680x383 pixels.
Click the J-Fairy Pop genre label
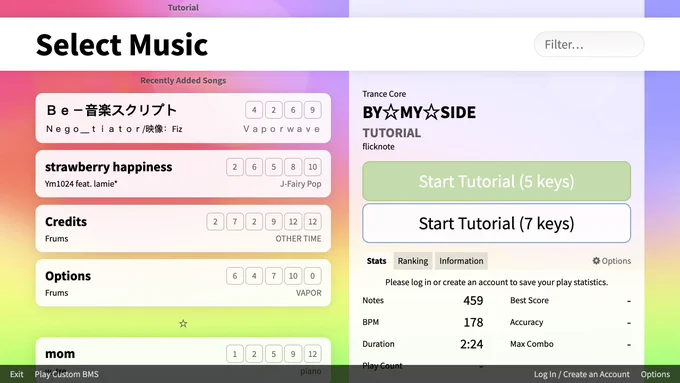[301, 184]
